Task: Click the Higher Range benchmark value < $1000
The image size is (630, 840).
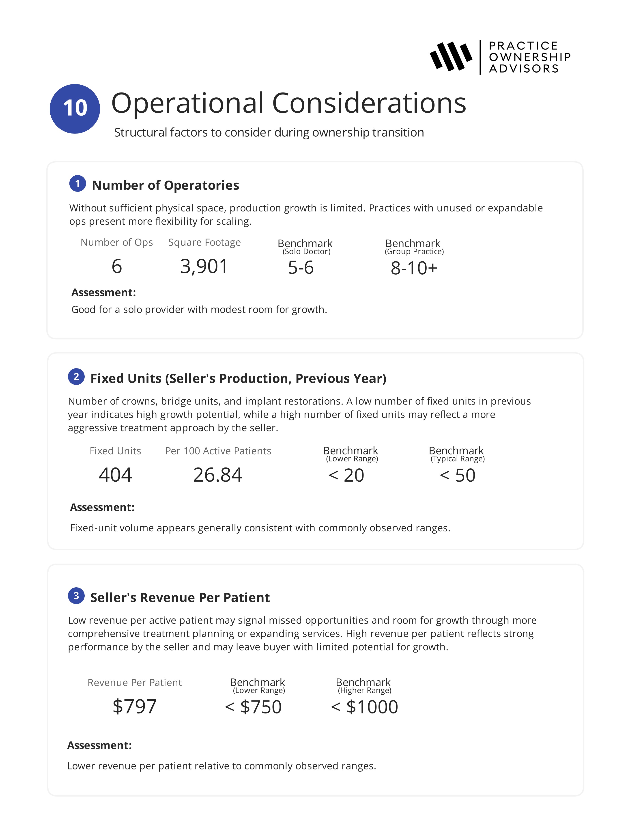Action: point(364,707)
